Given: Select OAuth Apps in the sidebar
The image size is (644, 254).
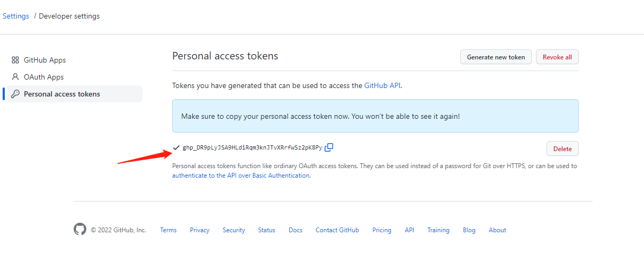Looking at the screenshot, I should pyautogui.click(x=44, y=77).
